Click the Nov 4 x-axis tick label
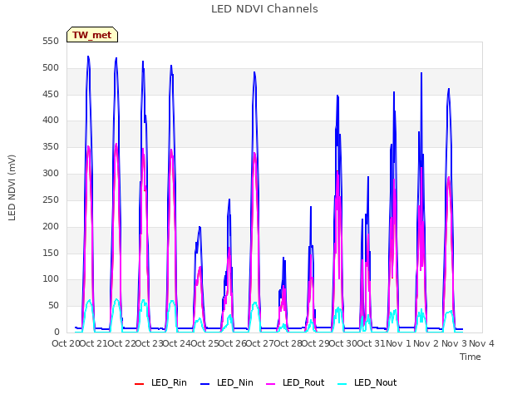This screenshot has height=399, width=532. [x=481, y=343]
